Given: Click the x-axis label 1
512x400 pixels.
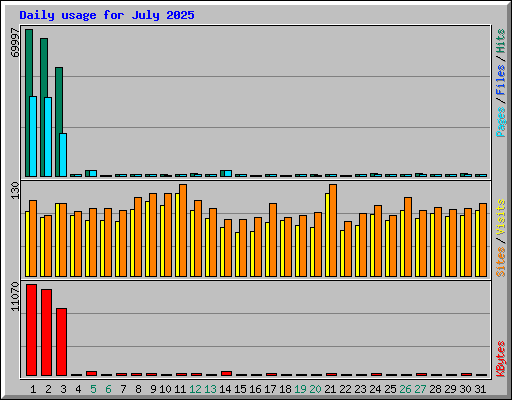Looking at the screenshot, I should tap(33, 389).
